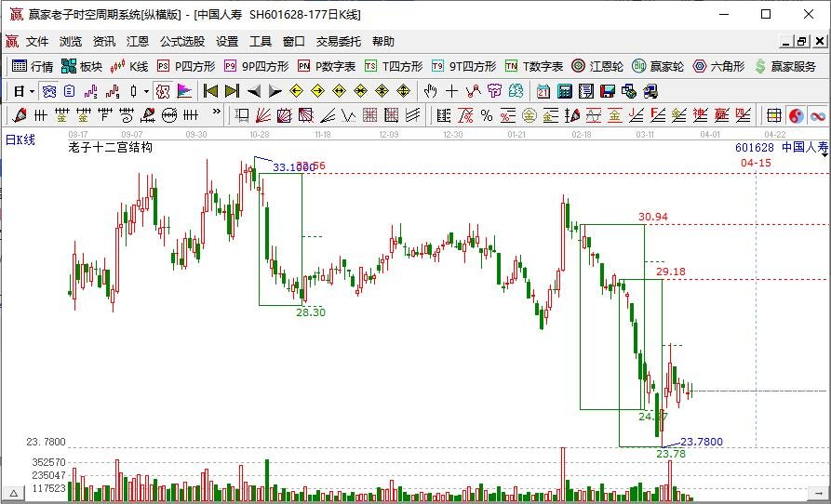Image resolution: width=831 pixels, height=504 pixels.
Task: Open the 帮助 menu
Action: [383, 41]
